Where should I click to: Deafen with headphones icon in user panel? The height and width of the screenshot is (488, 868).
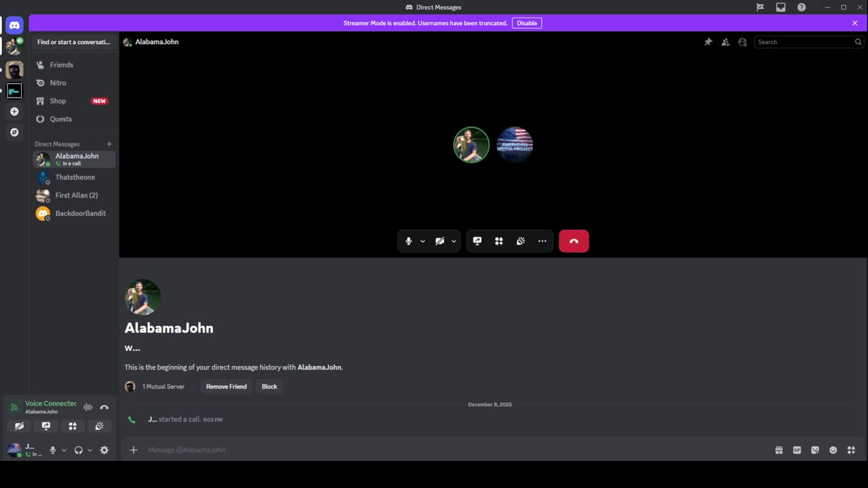click(79, 450)
